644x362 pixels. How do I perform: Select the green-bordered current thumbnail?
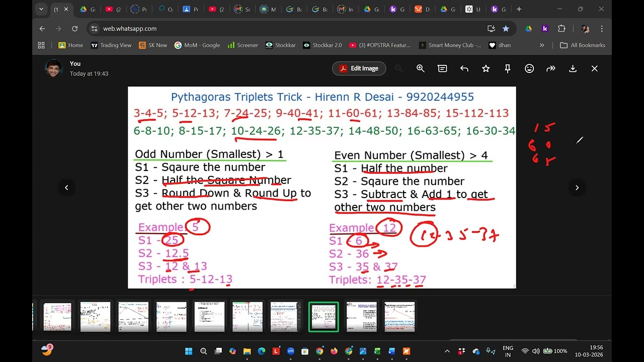click(324, 317)
